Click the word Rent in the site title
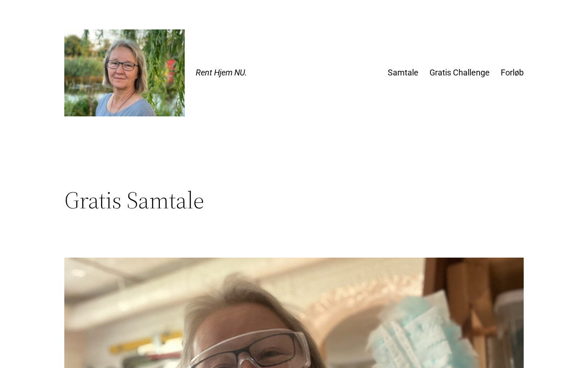 point(204,73)
